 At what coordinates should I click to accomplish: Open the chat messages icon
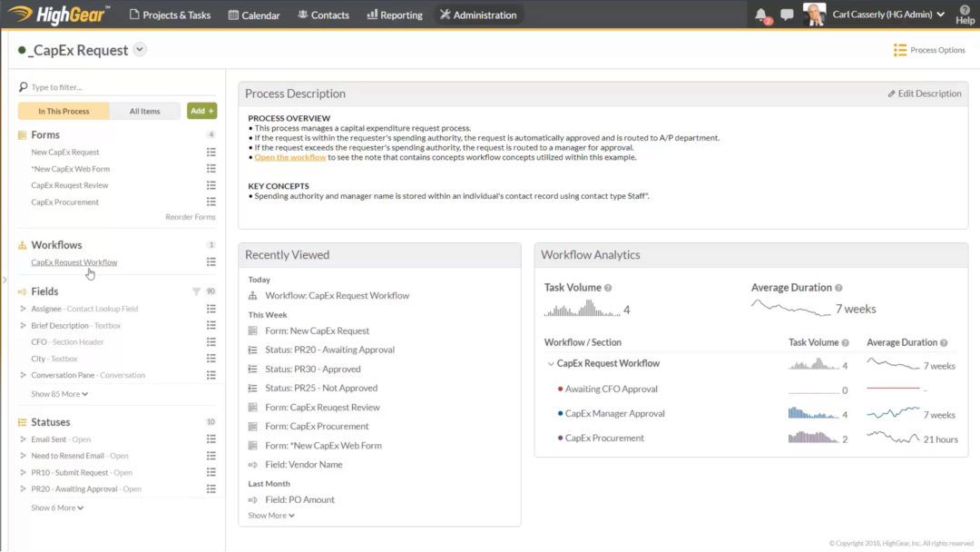pyautogui.click(x=787, y=13)
